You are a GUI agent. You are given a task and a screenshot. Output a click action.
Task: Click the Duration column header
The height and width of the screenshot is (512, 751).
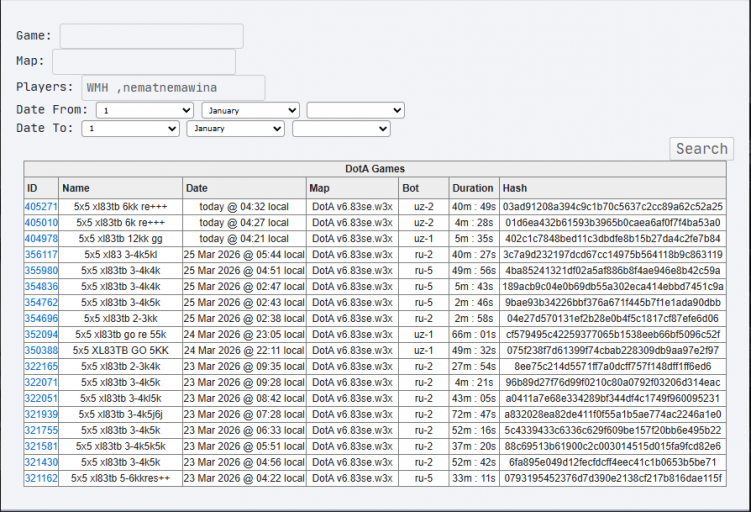[x=474, y=188]
